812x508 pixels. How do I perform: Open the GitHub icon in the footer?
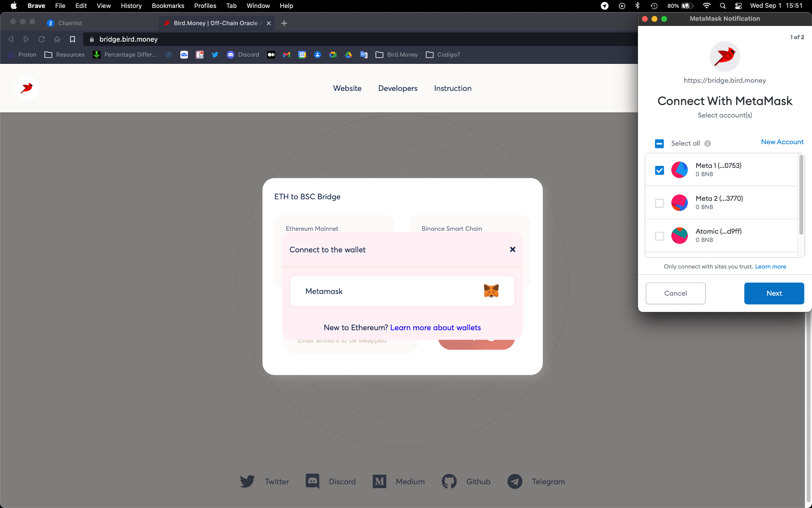coord(449,481)
